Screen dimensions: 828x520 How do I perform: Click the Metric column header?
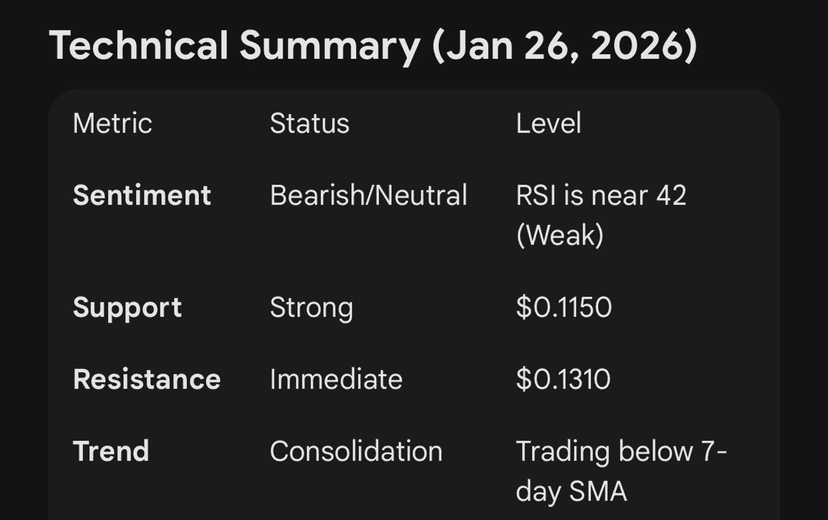click(112, 124)
